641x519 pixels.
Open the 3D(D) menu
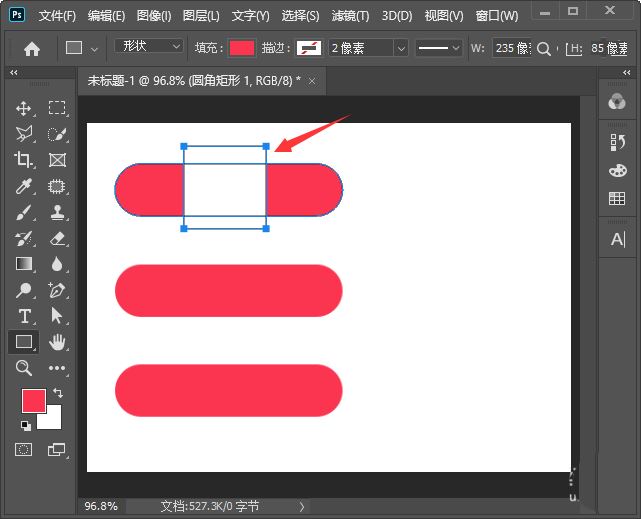[397, 16]
